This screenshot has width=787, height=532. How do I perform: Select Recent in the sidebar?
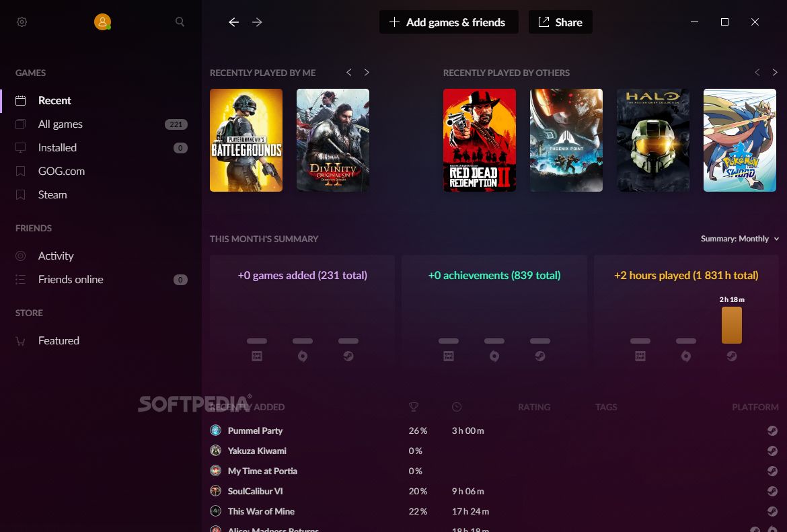[x=100, y=100]
